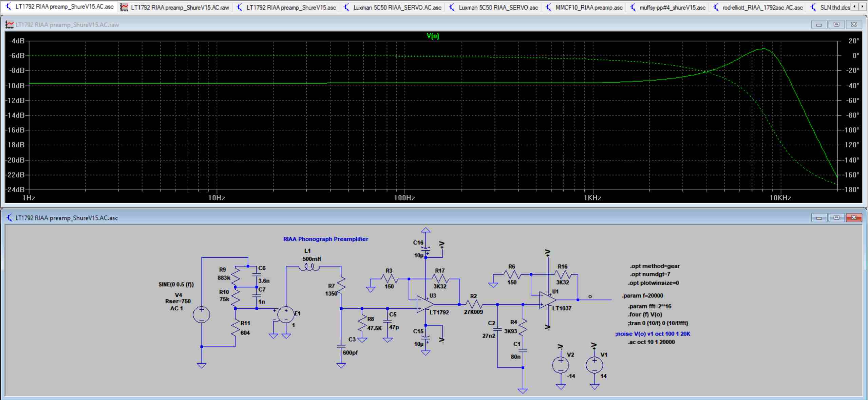Click the .four {f} V(o) directive
The height and width of the screenshot is (400, 868).
(645, 314)
